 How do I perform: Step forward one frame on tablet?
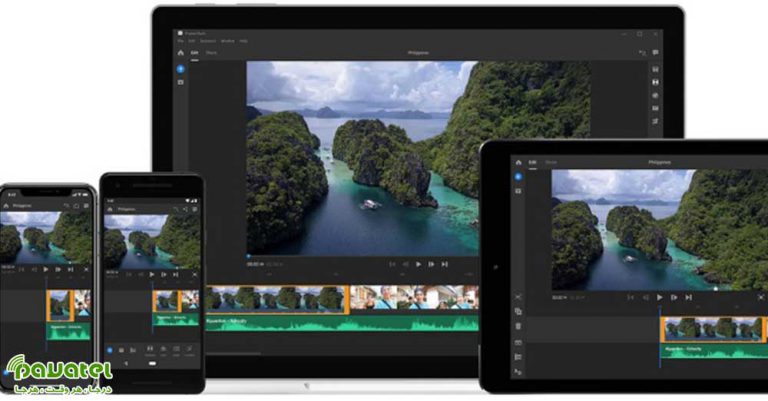(x=674, y=297)
